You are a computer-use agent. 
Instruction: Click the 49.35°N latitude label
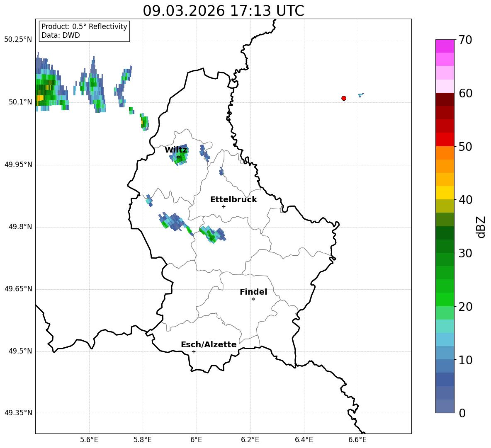[18, 413]
